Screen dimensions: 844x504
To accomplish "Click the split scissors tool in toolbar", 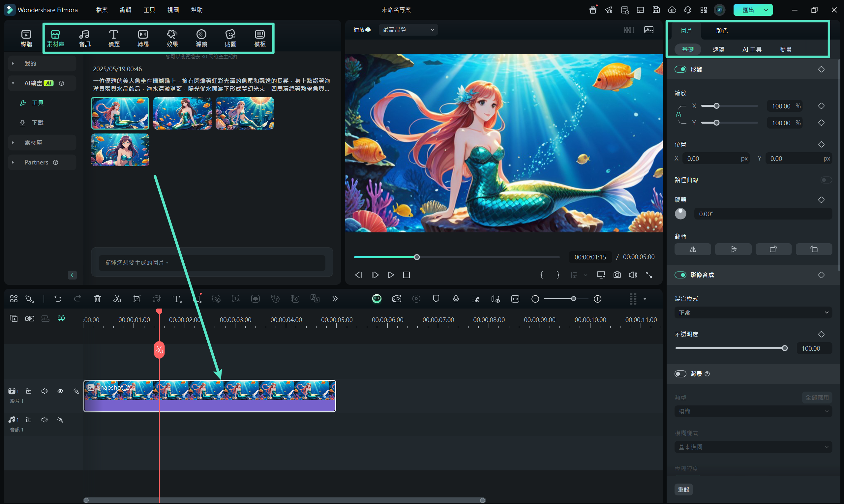I will click(117, 299).
